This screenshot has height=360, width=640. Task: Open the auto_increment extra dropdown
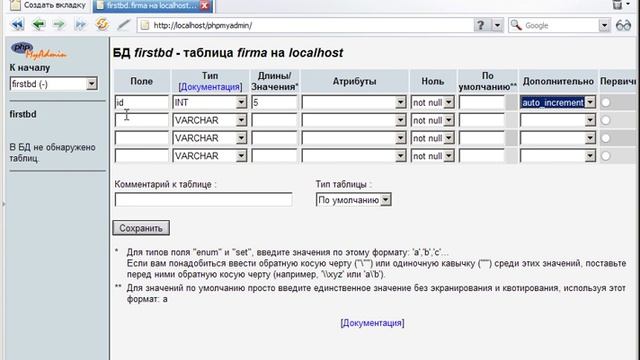click(x=558, y=102)
